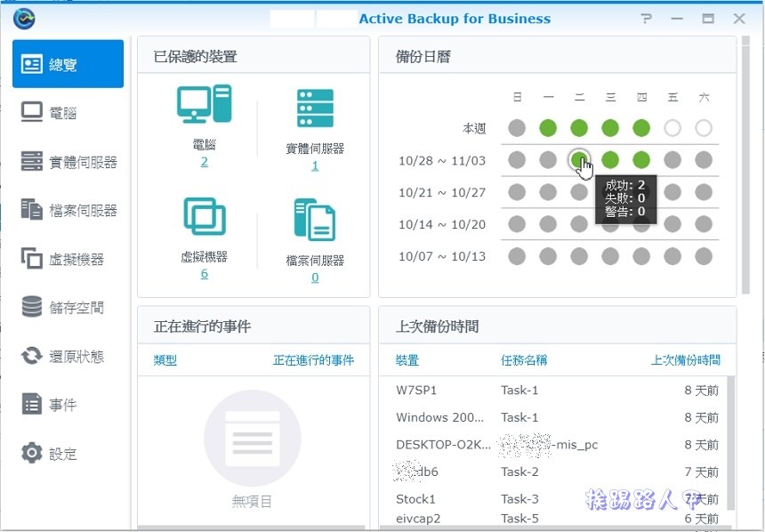The height and width of the screenshot is (532, 765).
Task: Click the 電腦 computer device icon
Action: point(204,103)
